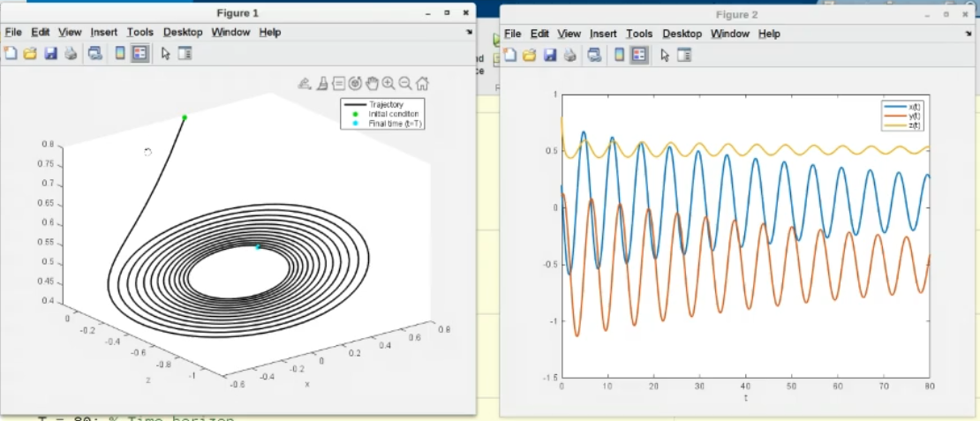Toggle Insert Colorbar button in Figure 1 toolbar
Image resolution: width=980 pixels, height=421 pixels.
pos(120,53)
